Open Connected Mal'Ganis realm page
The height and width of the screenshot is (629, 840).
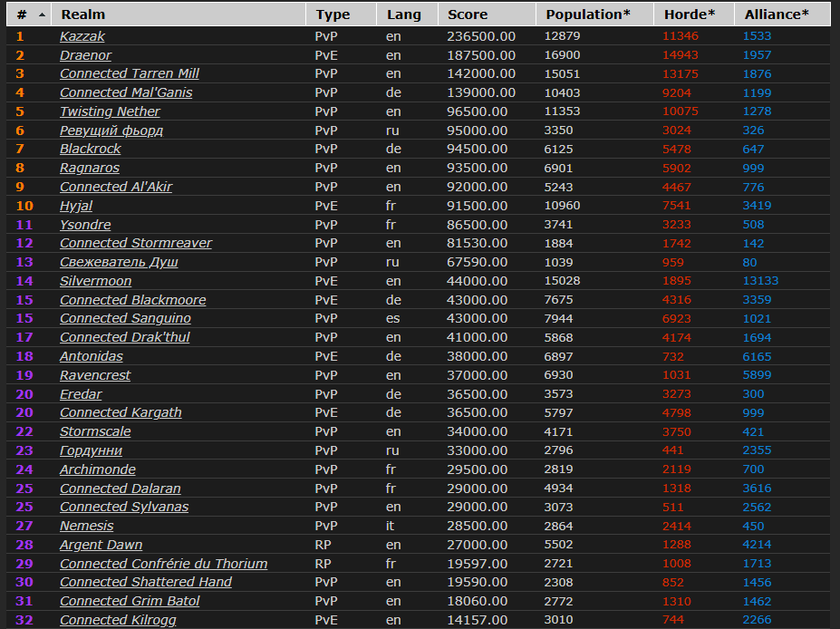click(126, 92)
